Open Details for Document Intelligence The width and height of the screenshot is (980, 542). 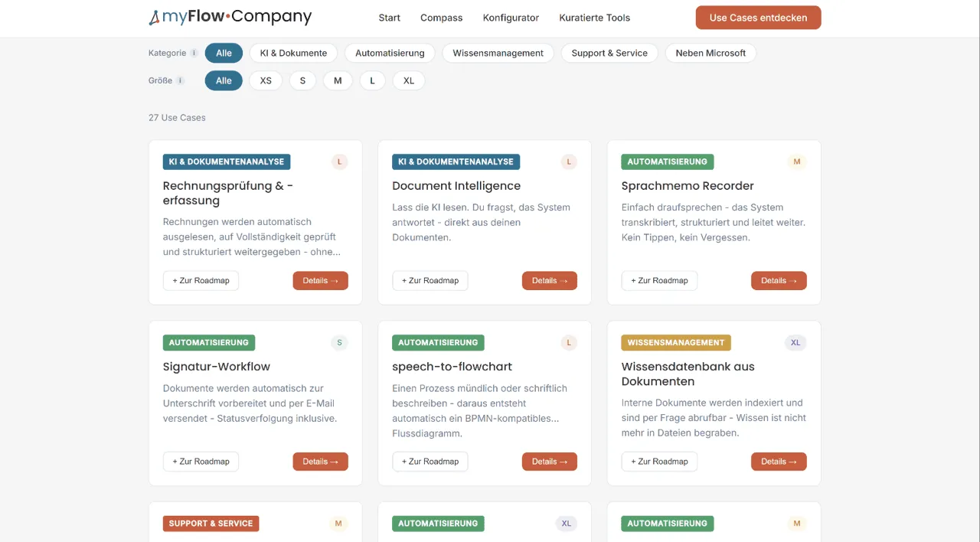550,281
